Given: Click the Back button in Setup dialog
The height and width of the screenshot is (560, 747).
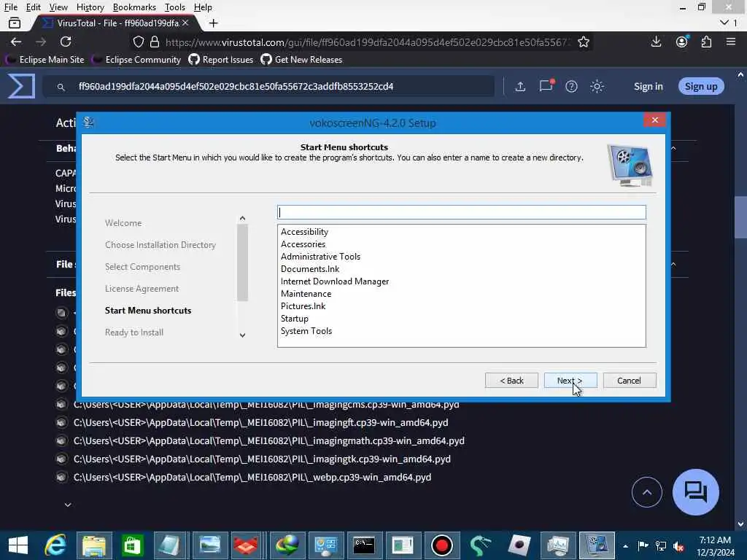Looking at the screenshot, I should point(511,381).
